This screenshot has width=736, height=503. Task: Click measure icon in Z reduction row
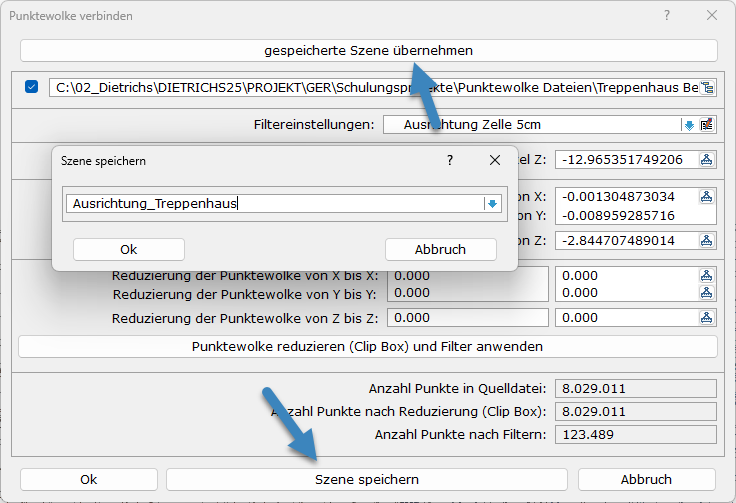point(707,318)
